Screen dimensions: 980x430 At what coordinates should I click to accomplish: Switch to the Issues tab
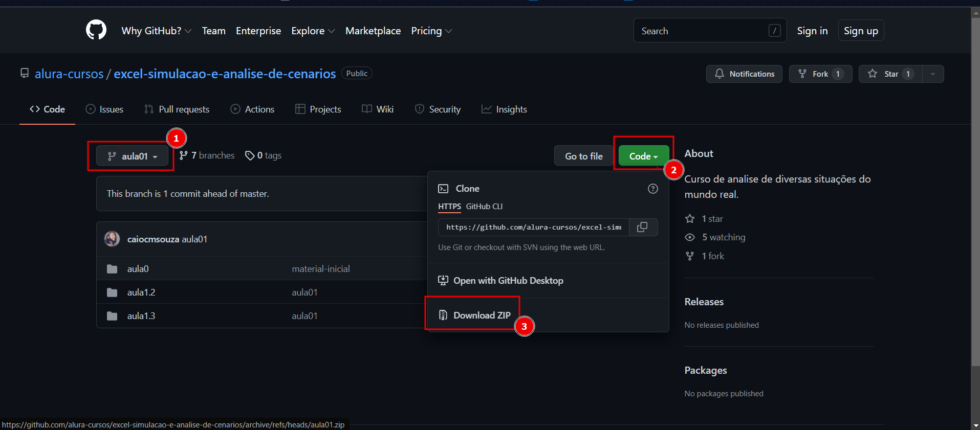(x=104, y=109)
